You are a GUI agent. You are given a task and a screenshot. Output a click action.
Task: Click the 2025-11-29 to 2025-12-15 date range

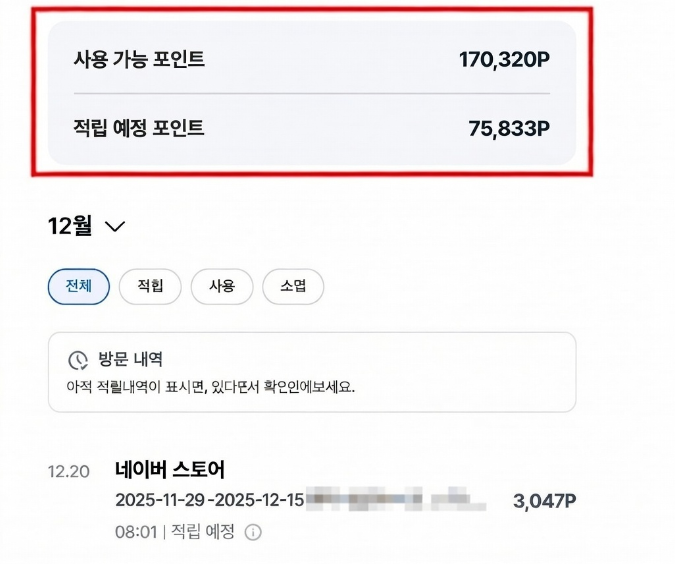[208, 500]
